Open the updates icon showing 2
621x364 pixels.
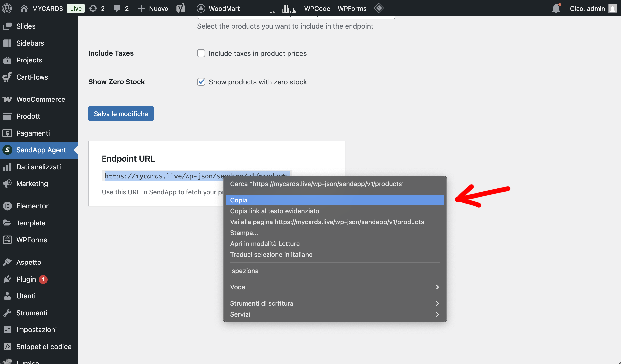(x=93, y=8)
